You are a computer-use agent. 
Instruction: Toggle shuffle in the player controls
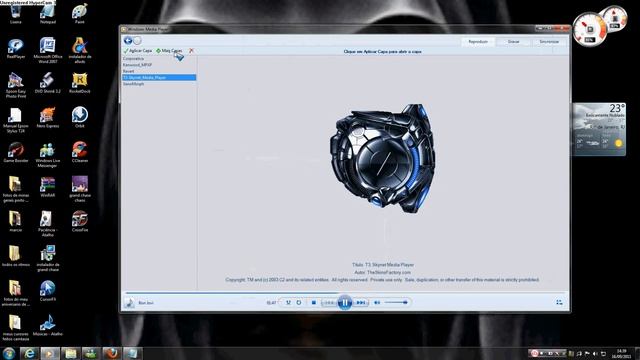pos(288,302)
